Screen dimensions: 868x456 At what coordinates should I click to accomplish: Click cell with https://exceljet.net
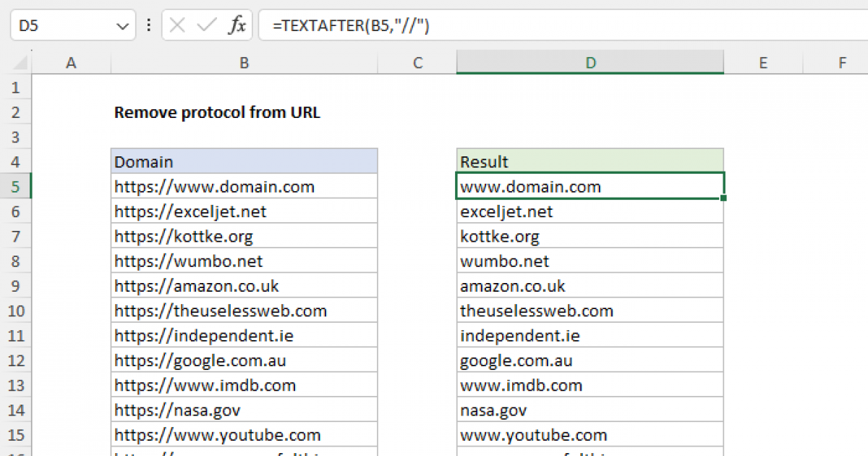click(244, 211)
